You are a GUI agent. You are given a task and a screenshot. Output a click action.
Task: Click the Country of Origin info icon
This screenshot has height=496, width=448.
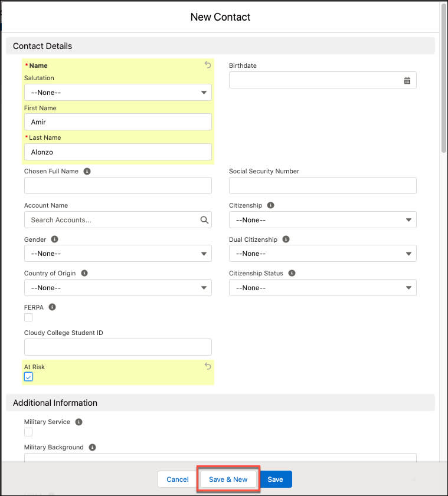(x=83, y=273)
